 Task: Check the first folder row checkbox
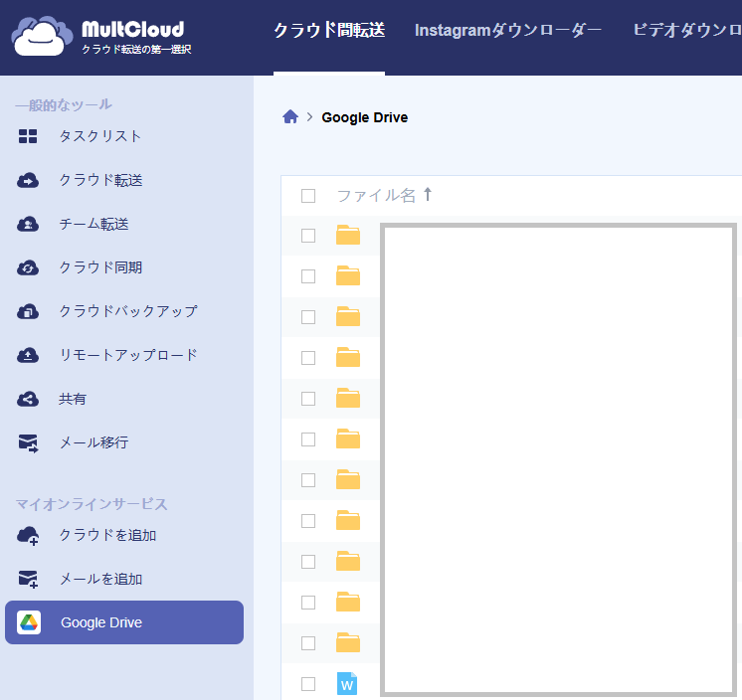(x=308, y=236)
